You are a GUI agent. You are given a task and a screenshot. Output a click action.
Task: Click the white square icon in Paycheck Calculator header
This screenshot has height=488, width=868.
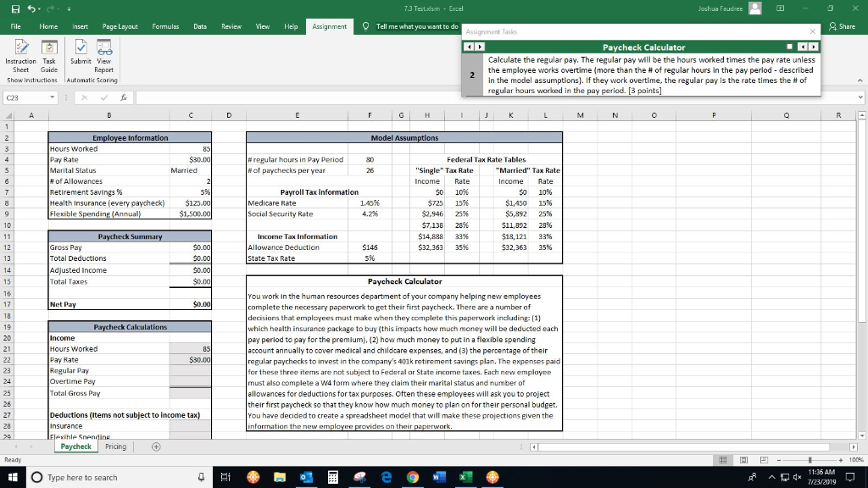(x=789, y=47)
